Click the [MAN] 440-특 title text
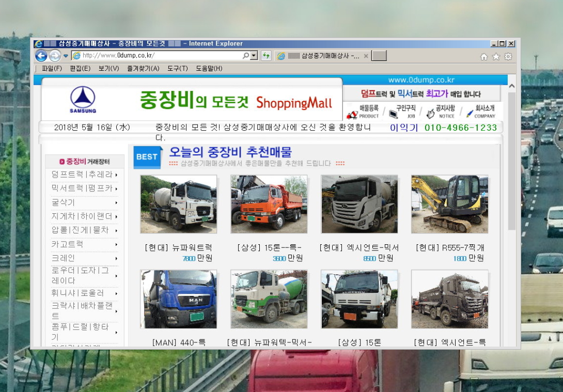The height and width of the screenshot is (392, 563). (178, 342)
